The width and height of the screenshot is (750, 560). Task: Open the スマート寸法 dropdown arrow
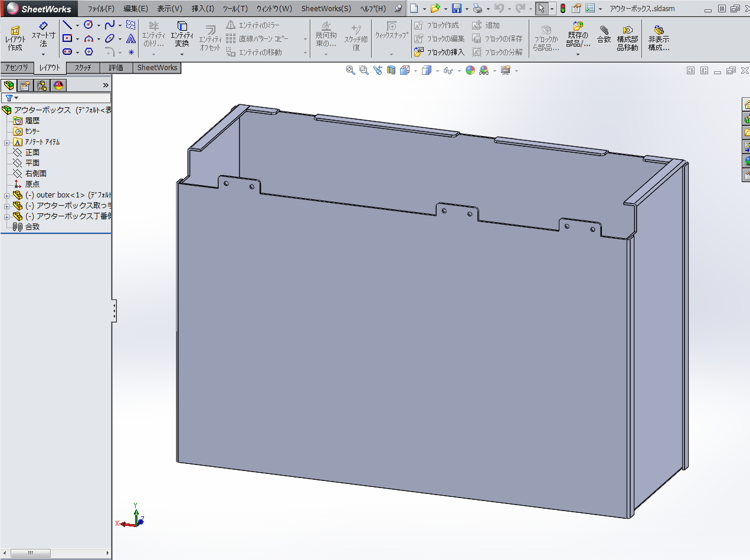pos(43,54)
